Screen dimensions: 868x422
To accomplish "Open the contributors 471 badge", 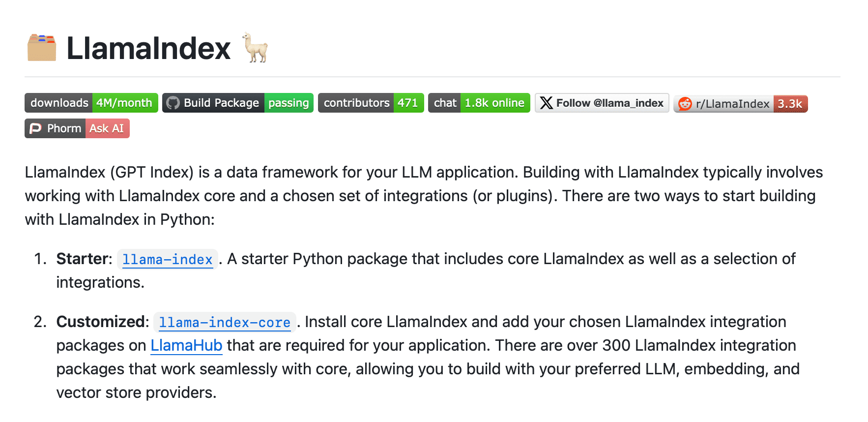I will pyautogui.click(x=371, y=103).
